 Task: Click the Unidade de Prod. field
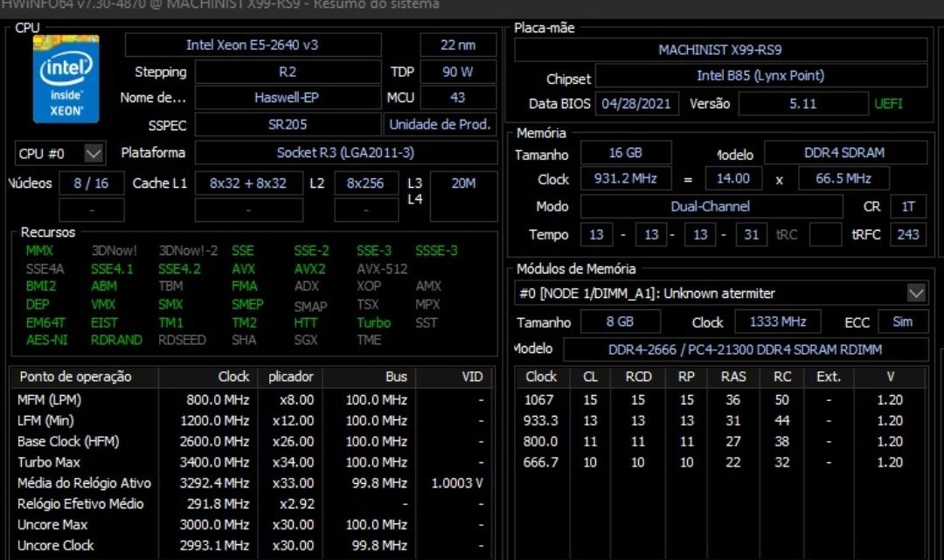440,125
